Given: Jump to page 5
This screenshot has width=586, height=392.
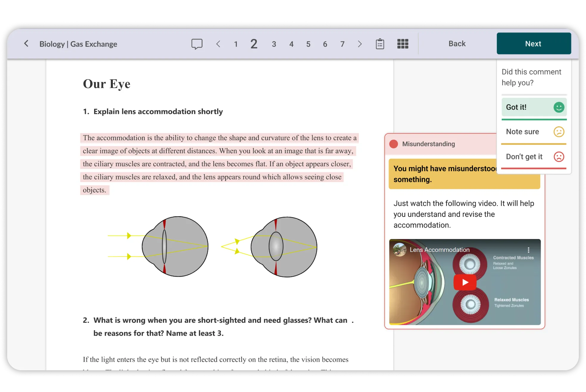Looking at the screenshot, I should (x=308, y=44).
